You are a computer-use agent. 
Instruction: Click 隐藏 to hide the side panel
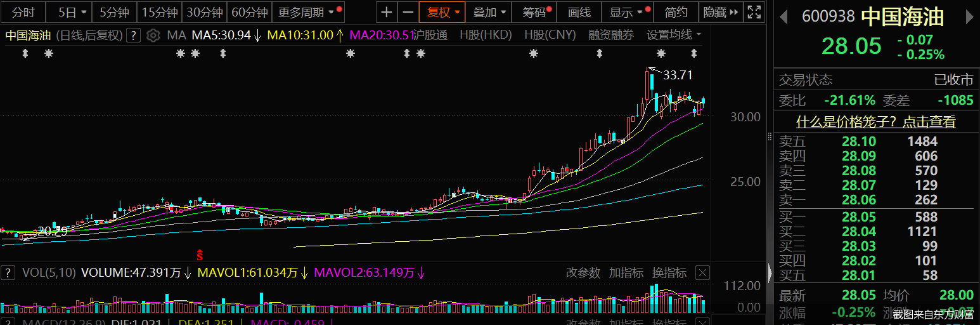tap(721, 12)
